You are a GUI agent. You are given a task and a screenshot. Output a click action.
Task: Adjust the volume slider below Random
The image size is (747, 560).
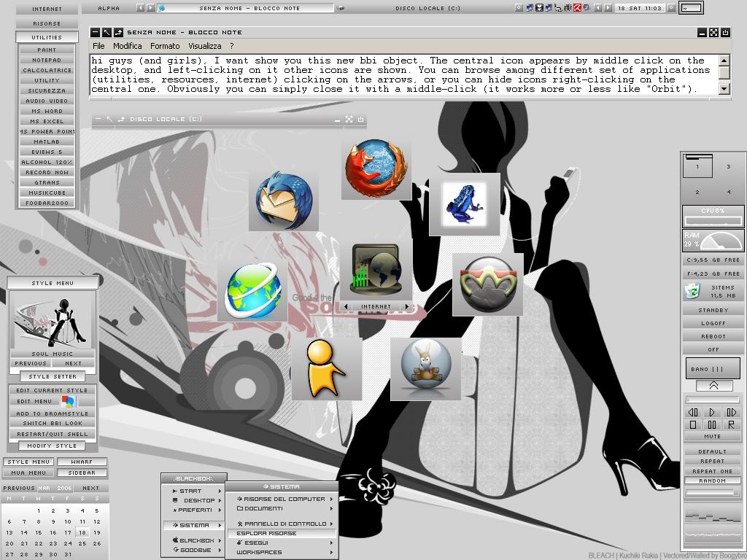click(712, 492)
